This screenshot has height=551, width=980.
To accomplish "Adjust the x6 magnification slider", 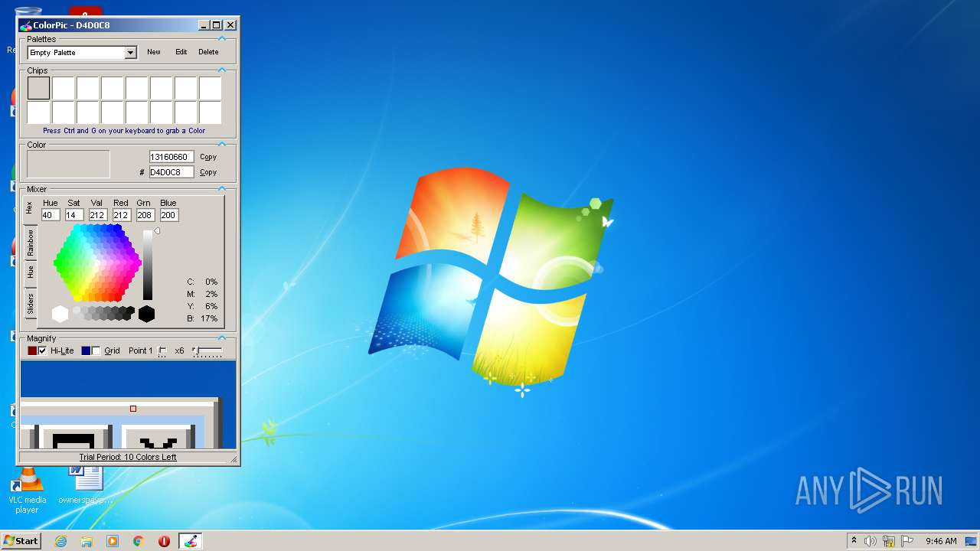I will tap(207, 350).
